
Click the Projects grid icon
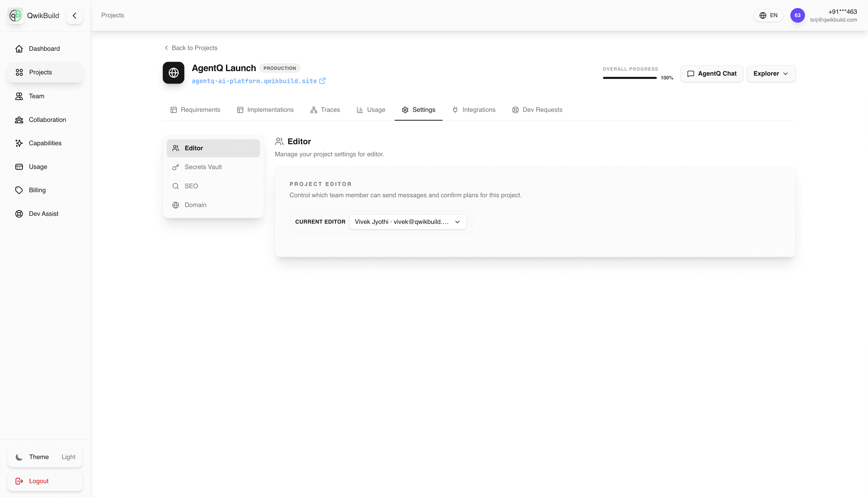click(x=19, y=72)
